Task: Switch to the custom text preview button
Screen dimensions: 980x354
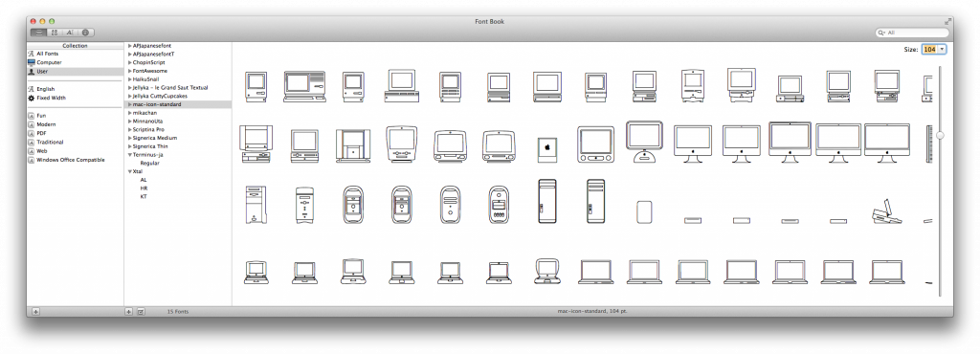Action: click(x=69, y=33)
